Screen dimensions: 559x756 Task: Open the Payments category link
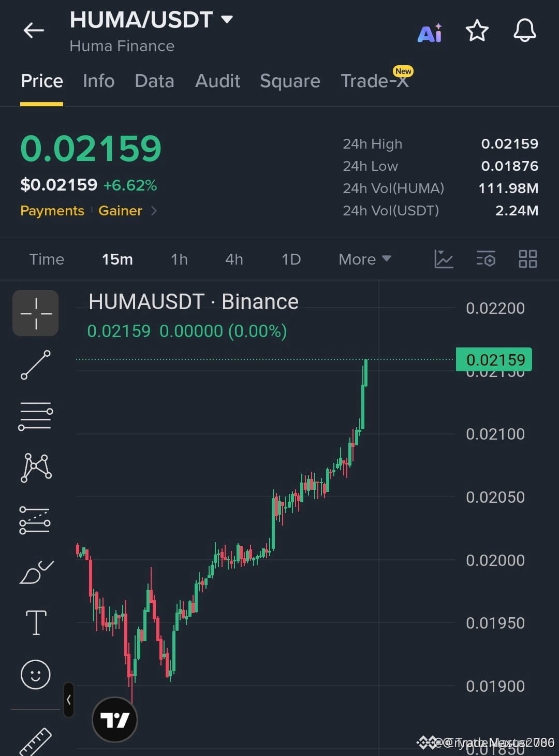52,211
